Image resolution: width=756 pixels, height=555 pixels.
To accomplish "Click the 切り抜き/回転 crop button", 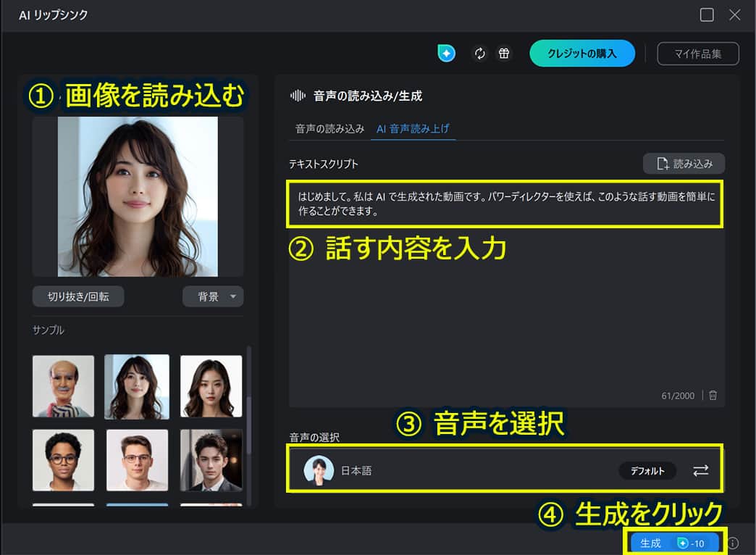I will (77, 296).
